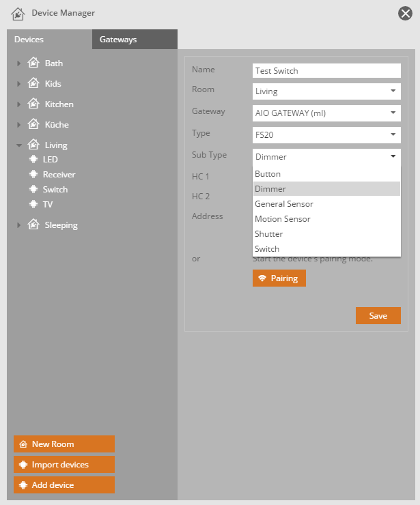This screenshot has width=420, height=505.
Task: Open the Gateway dropdown
Action: click(x=326, y=113)
